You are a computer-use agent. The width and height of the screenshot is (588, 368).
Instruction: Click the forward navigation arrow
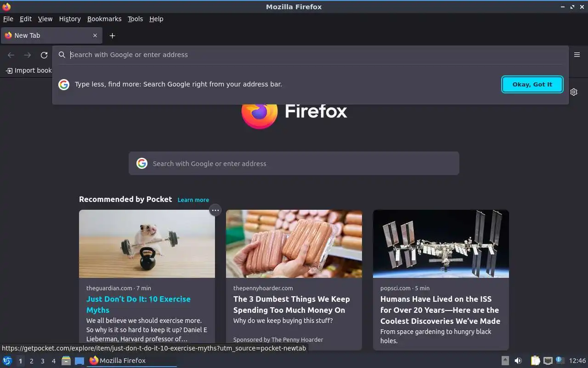[x=28, y=55]
